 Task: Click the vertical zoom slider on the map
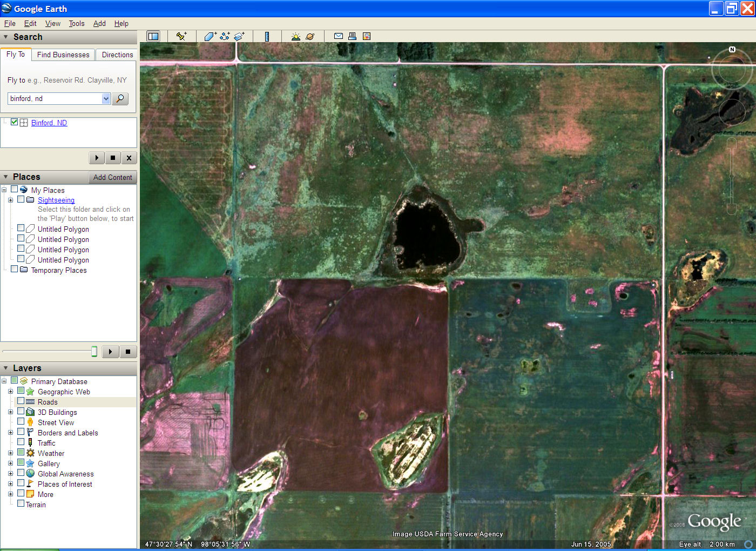tap(732, 176)
